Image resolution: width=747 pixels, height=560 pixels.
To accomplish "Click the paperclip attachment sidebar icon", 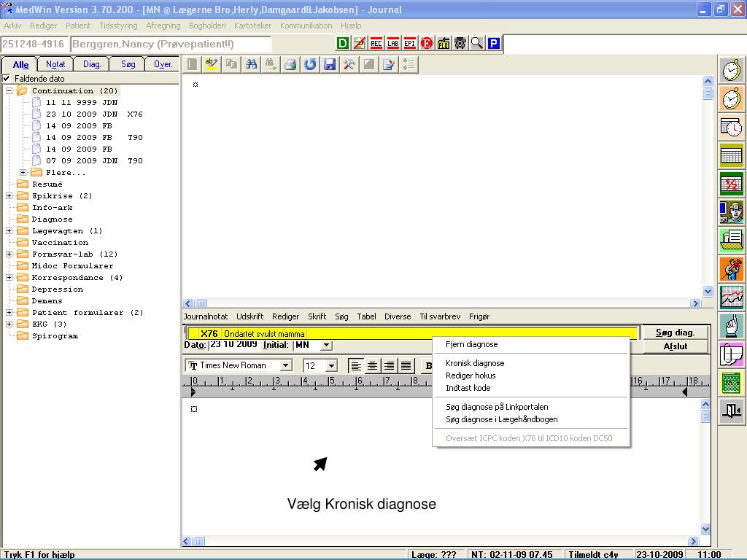I will (x=731, y=354).
